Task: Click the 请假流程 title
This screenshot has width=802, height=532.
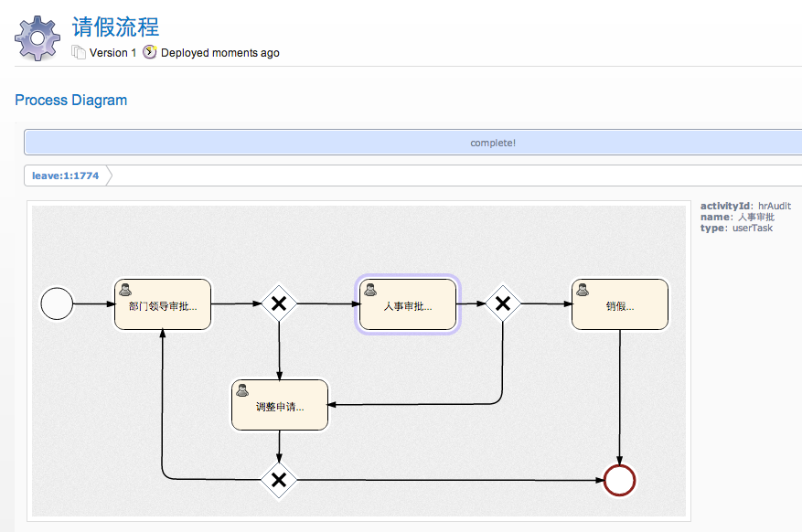Action: coord(115,27)
